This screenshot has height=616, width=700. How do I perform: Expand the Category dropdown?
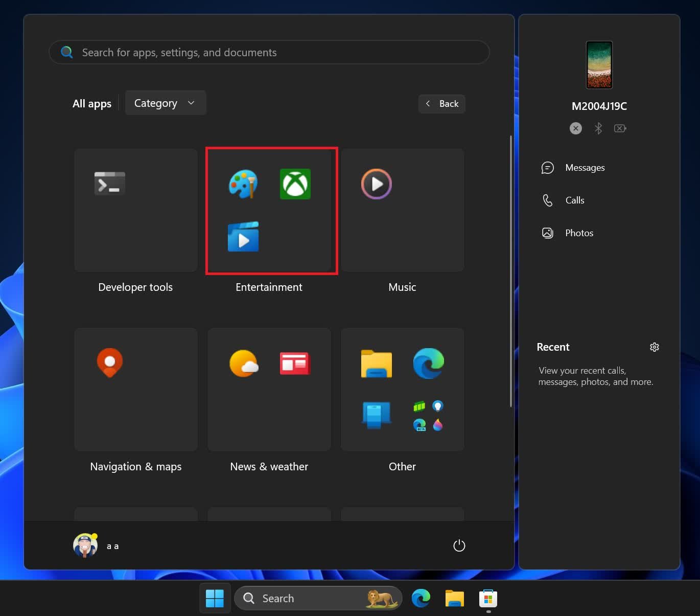[x=165, y=103]
